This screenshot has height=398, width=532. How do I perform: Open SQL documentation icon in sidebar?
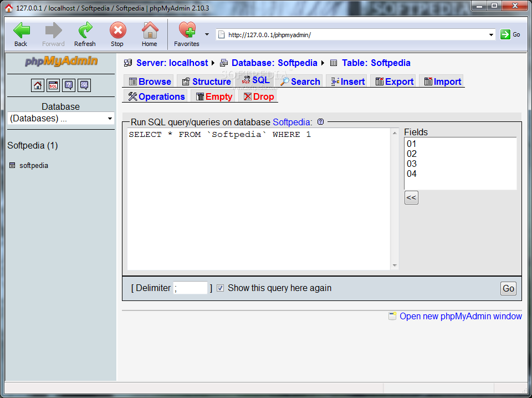pyautogui.click(x=84, y=85)
